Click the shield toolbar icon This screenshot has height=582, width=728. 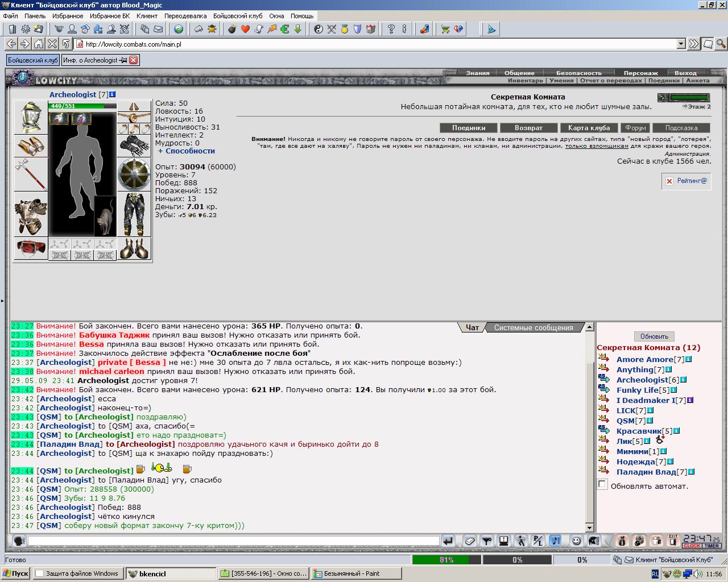click(358, 29)
